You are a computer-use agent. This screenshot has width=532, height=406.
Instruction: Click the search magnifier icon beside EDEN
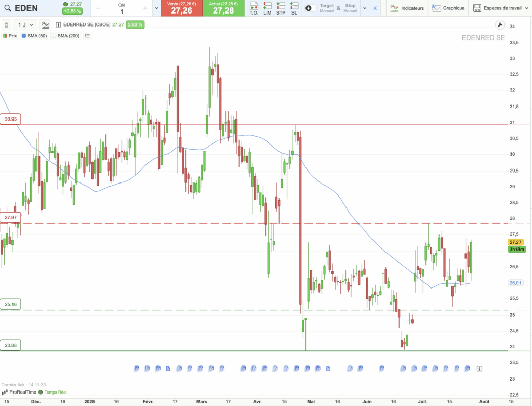point(7,8)
